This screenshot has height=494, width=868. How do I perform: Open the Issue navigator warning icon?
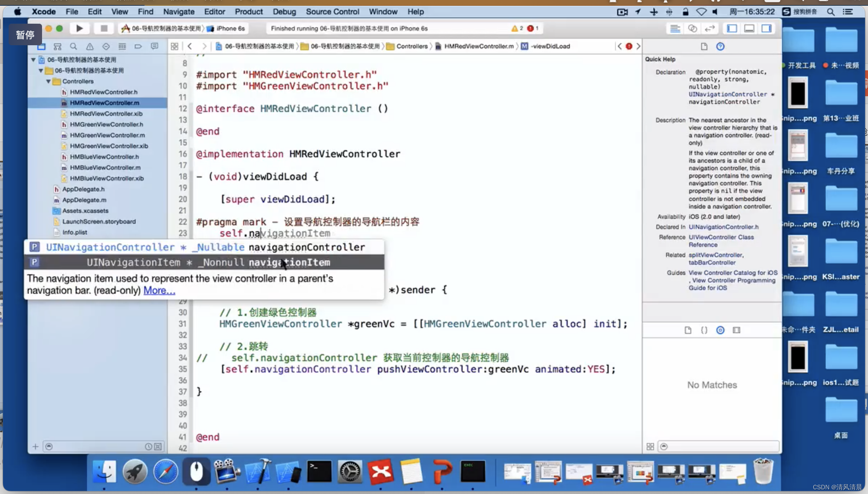89,47
